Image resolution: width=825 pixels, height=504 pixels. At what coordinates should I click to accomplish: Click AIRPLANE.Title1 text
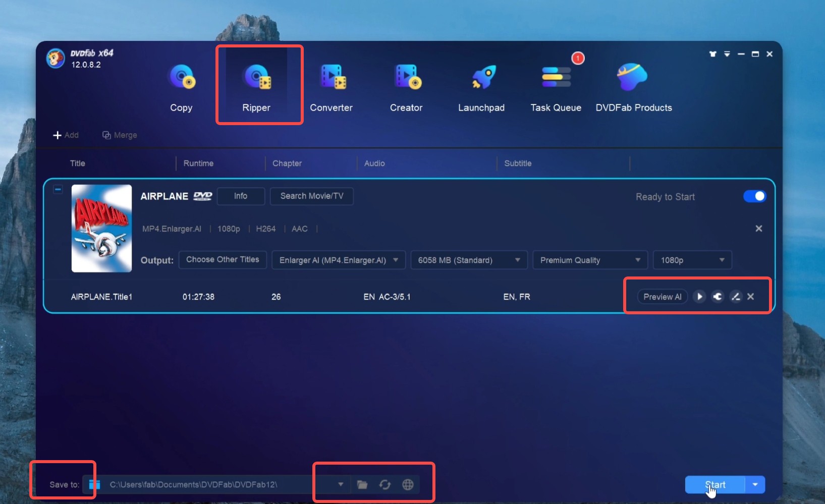pos(101,297)
